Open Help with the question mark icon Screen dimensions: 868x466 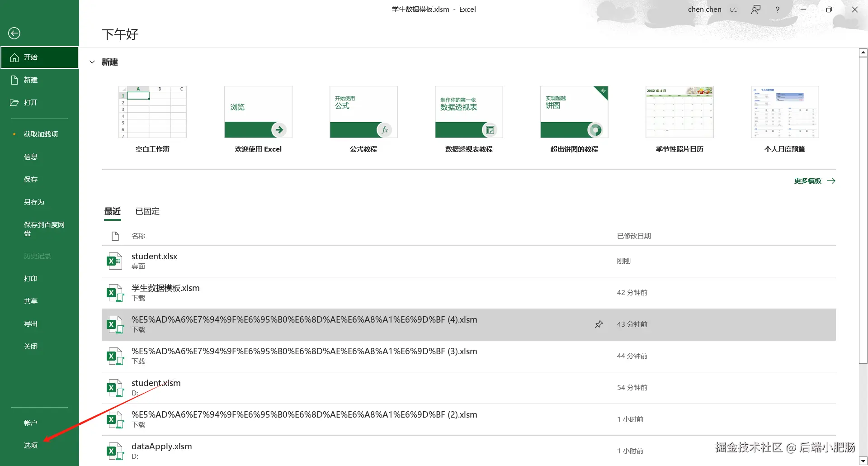click(777, 10)
